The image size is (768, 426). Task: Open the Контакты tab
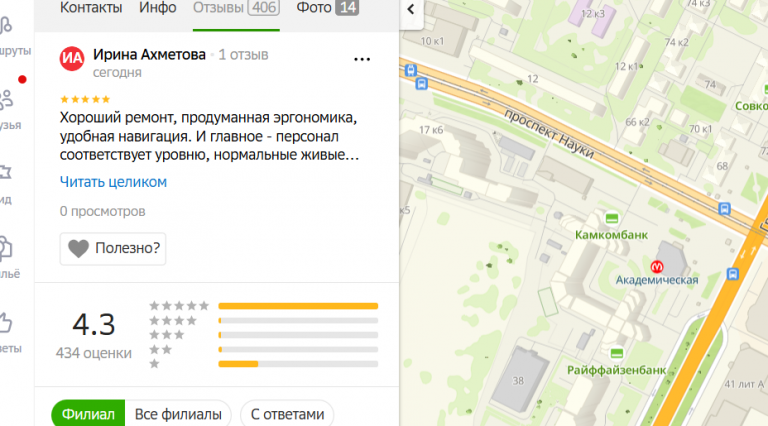91,8
